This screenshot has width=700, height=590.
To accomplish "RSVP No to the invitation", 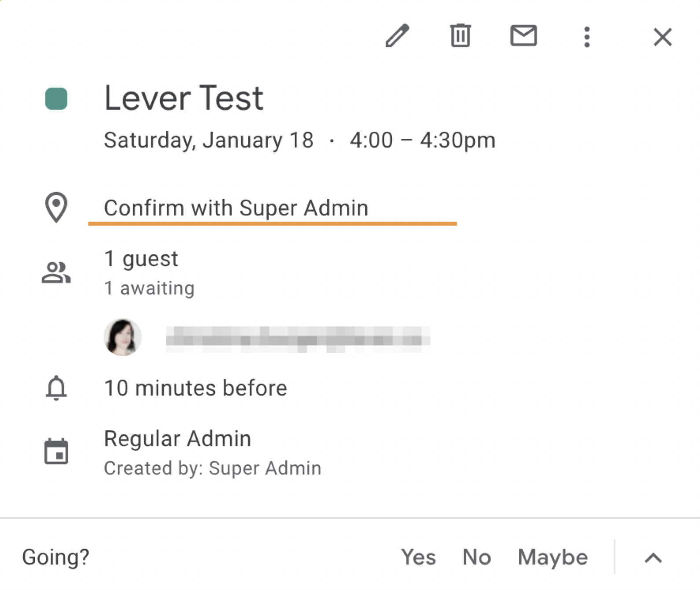I will (x=476, y=557).
